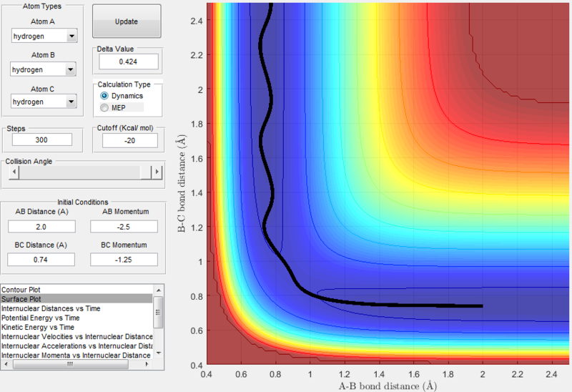Click the AB Momentum input field

click(x=124, y=227)
